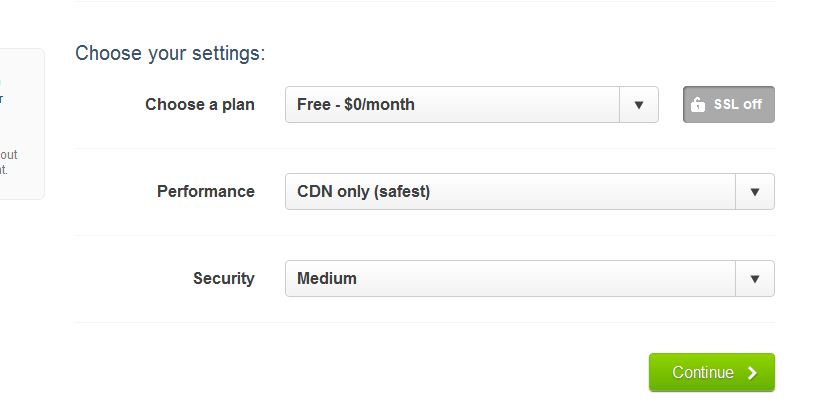Click the "Choose your settings:" heading
The image size is (818, 413).
pyautogui.click(x=170, y=53)
